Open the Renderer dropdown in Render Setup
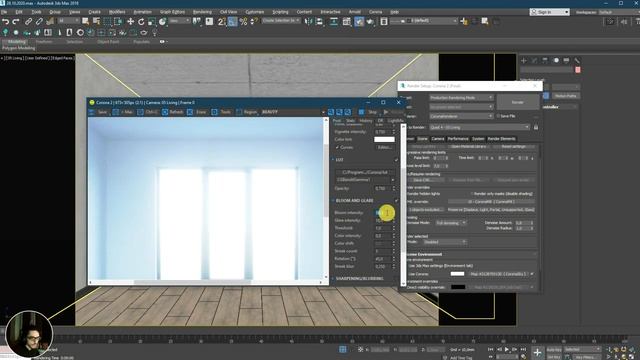 [x=461, y=116]
